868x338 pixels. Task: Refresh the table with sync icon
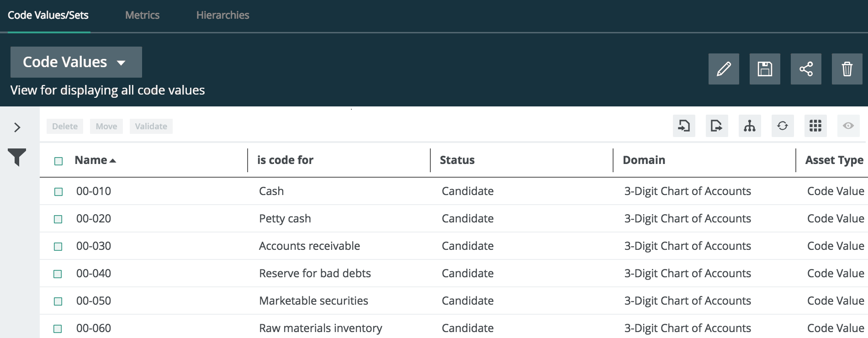click(783, 126)
